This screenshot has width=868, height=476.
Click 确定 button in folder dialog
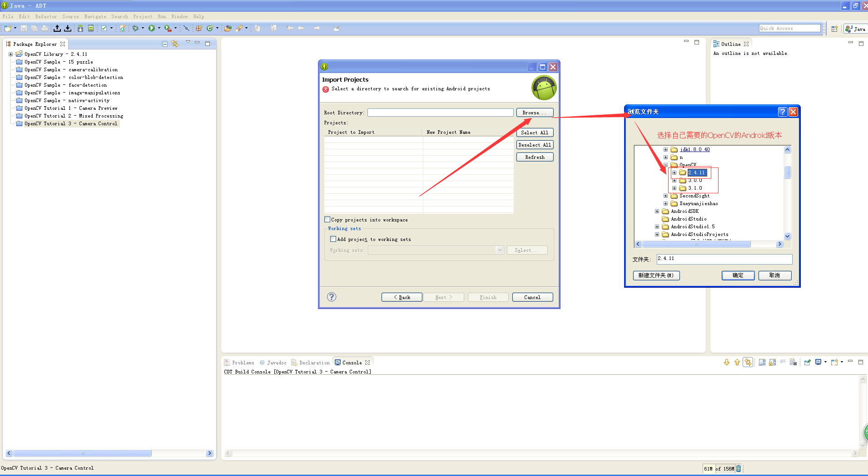click(x=738, y=275)
